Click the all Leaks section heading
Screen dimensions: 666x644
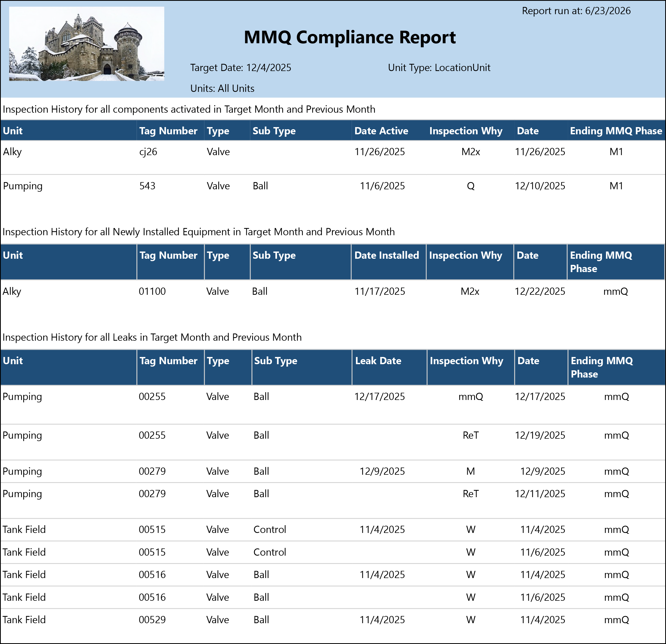coord(152,337)
